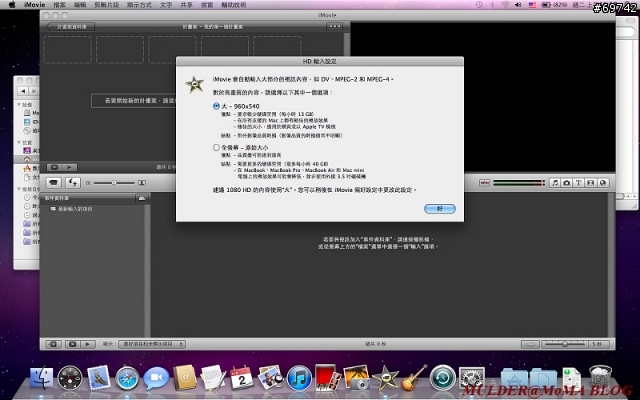Click the Time Machine menu bar icon
The height and width of the screenshot is (400, 640).
[480, 5]
